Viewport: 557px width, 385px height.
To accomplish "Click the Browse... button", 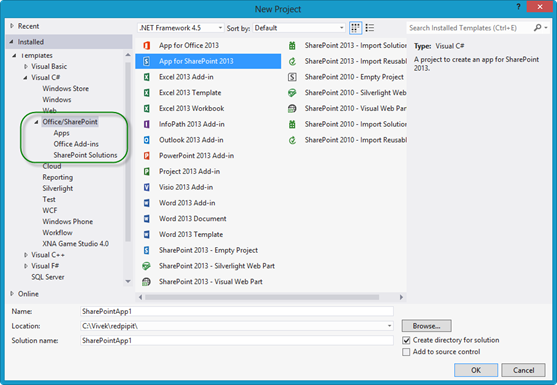I will tap(427, 326).
